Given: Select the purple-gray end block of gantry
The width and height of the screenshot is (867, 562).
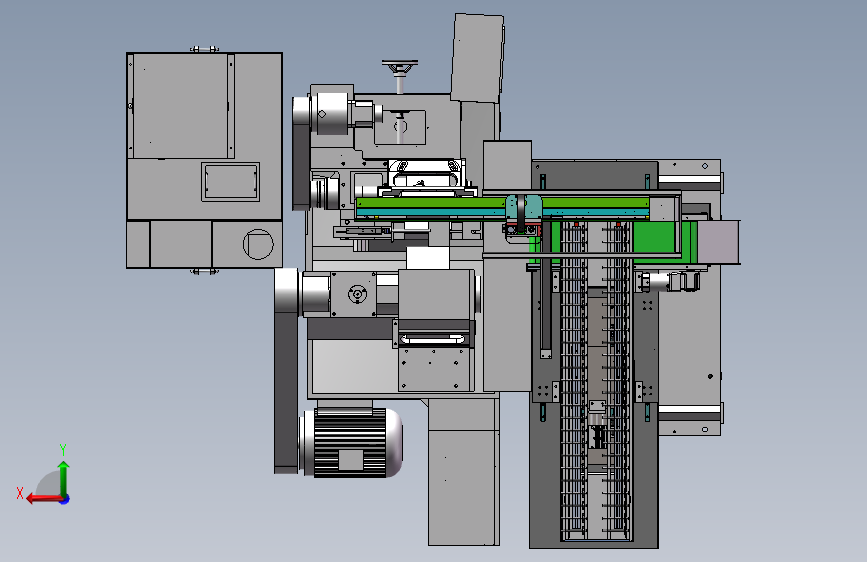Looking at the screenshot, I should [x=718, y=242].
